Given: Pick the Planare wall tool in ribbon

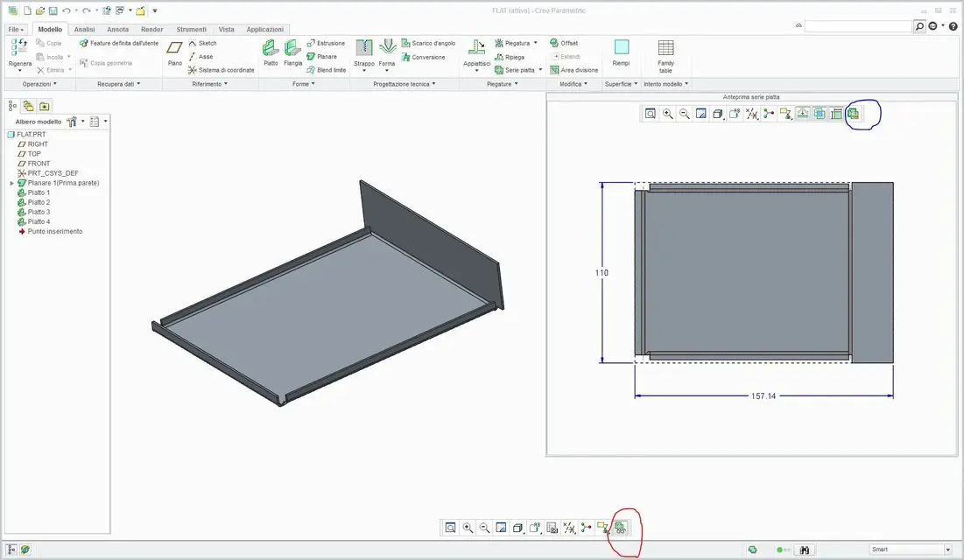Looking at the screenshot, I should pyautogui.click(x=321, y=57).
